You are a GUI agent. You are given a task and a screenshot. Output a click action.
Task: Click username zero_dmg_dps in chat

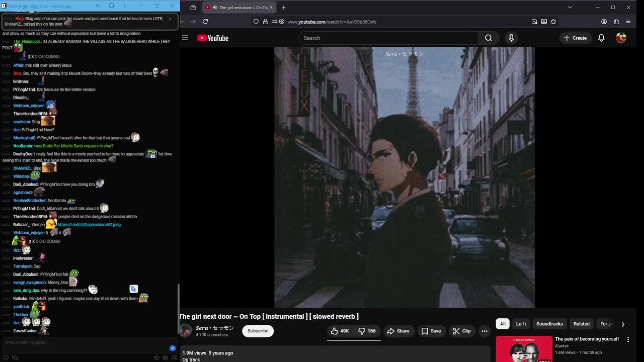(x=26, y=291)
